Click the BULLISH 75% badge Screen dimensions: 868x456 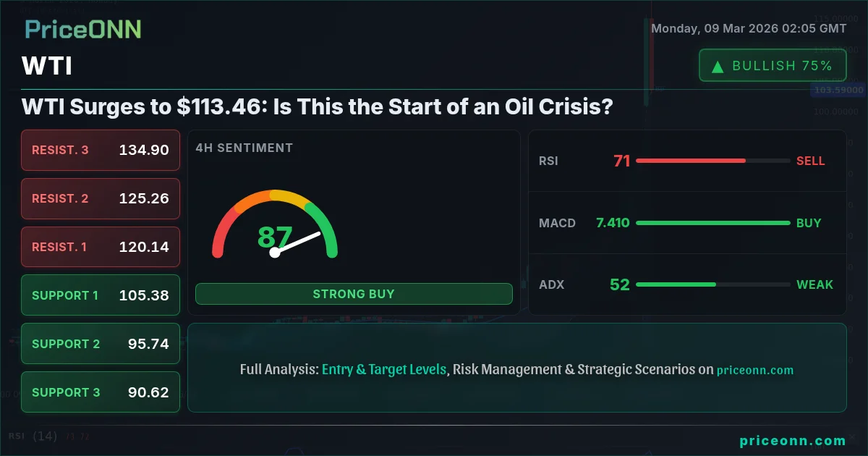tap(773, 65)
